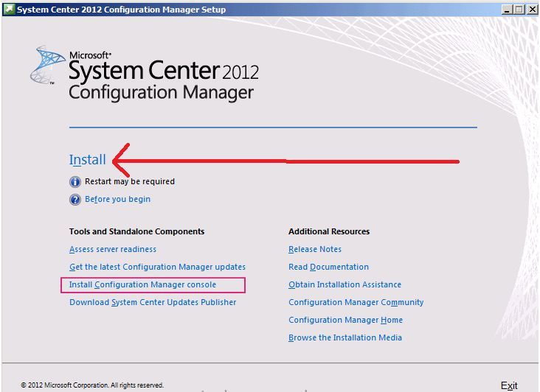Get the latest Configuration Manager updates
The image size is (540, 392).
[x=157, y=267]
